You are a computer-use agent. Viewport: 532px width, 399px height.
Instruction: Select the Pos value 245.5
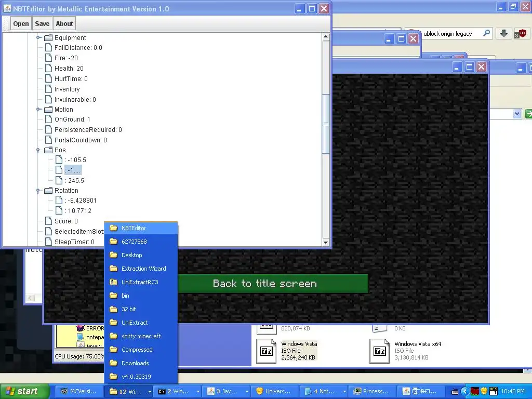[74, 180]
